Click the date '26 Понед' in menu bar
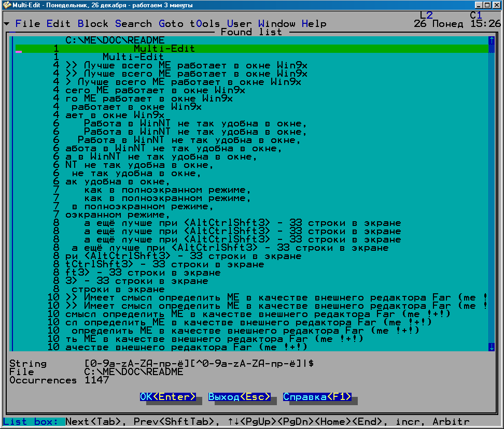This screenshot has height=429, width=504. (439, 24)
